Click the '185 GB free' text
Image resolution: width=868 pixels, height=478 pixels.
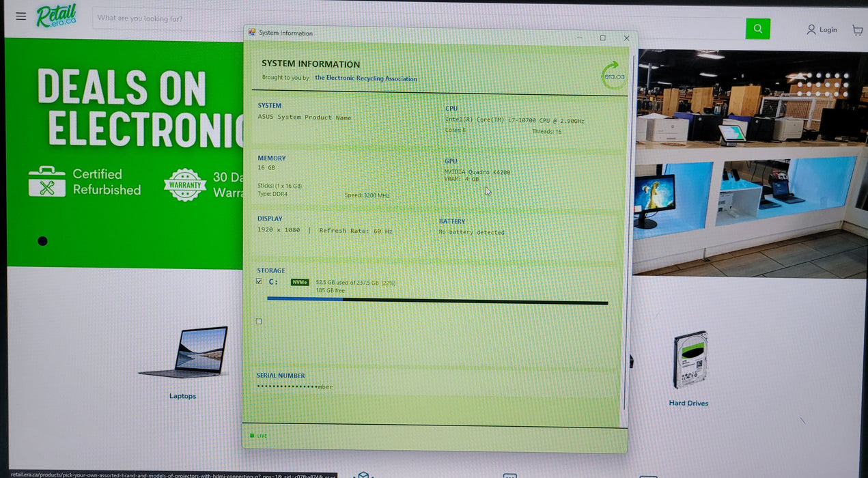coord(329,290)
